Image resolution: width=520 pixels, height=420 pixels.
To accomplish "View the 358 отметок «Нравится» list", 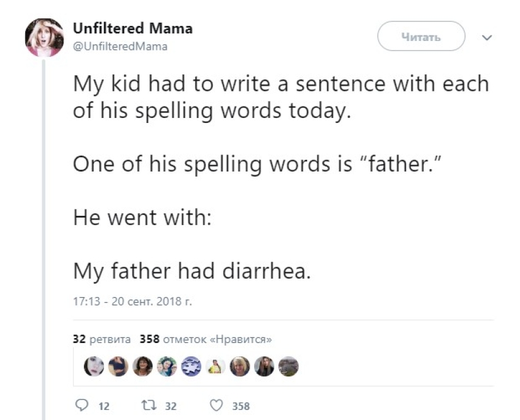I will point(205,339).
